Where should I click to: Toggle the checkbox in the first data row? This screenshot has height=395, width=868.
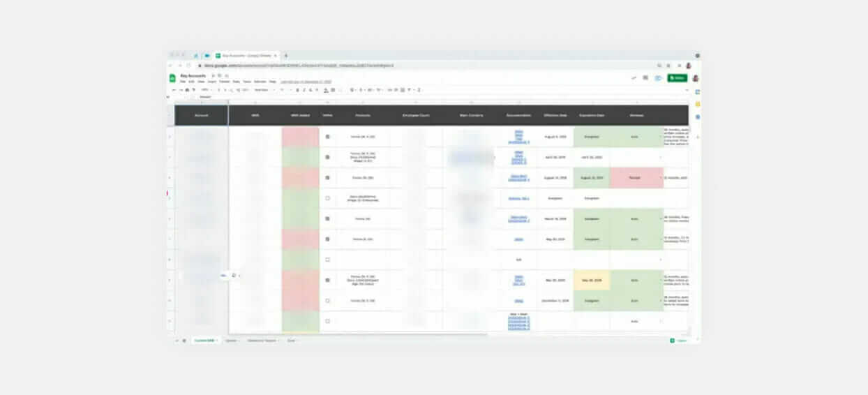(327, 137)
